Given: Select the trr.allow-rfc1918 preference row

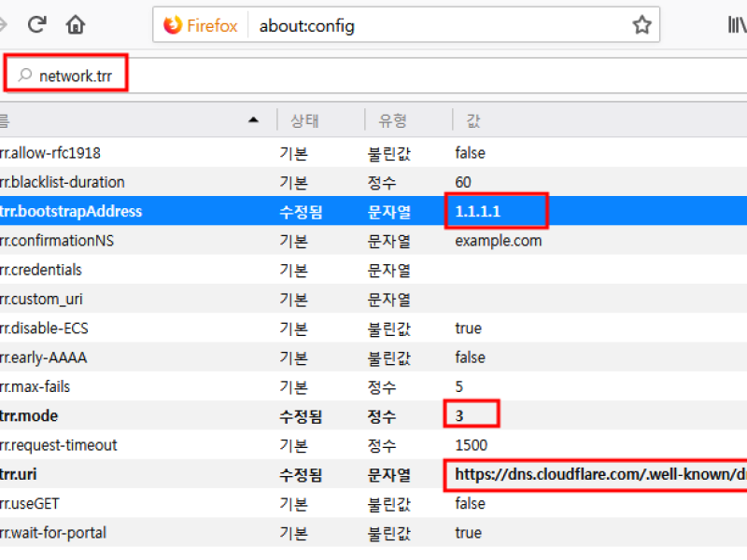Looking at the screenshot, I should [x=373, y=153].
